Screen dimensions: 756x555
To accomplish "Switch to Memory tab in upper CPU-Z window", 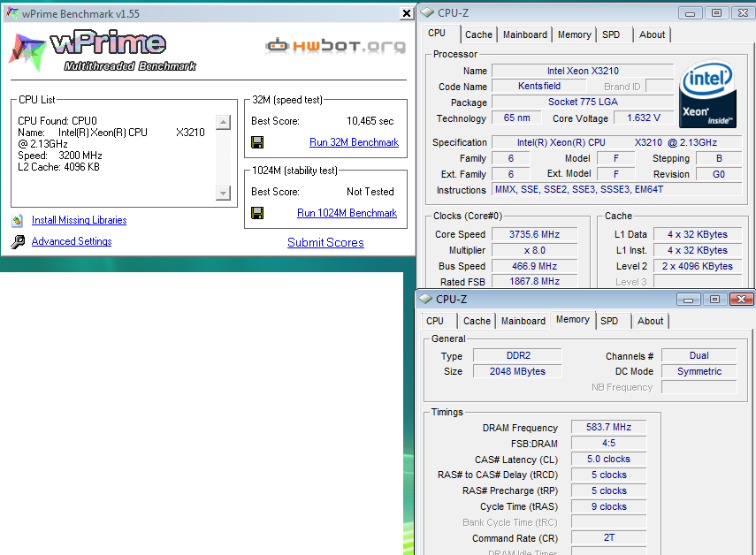I will click(574, 34).
